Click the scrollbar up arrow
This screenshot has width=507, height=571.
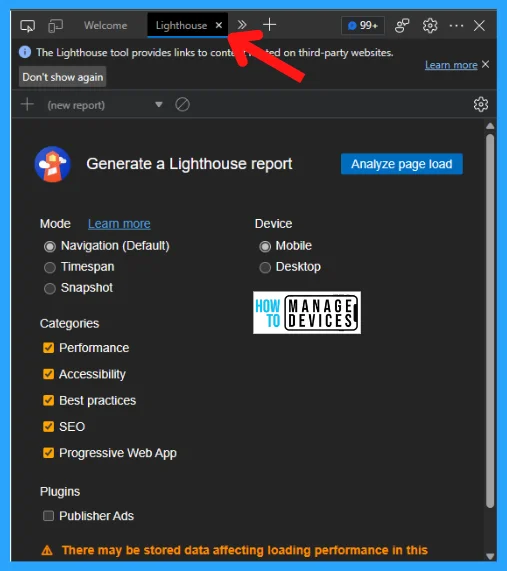(490, 126)
